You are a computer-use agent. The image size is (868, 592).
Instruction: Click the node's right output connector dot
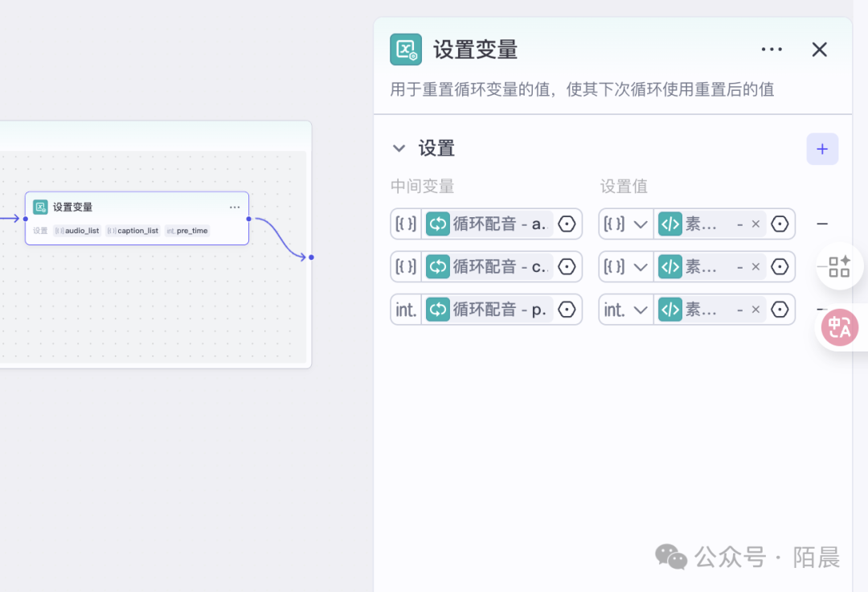point(249,219)
